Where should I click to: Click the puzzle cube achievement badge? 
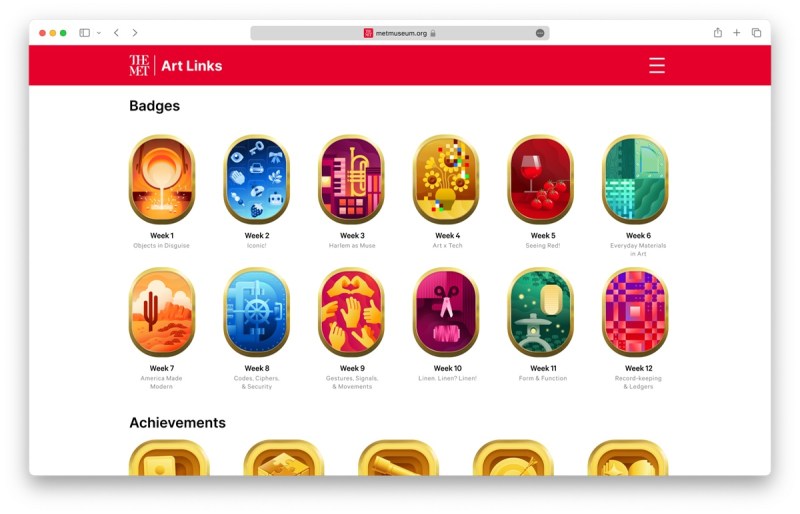point(284,458)
